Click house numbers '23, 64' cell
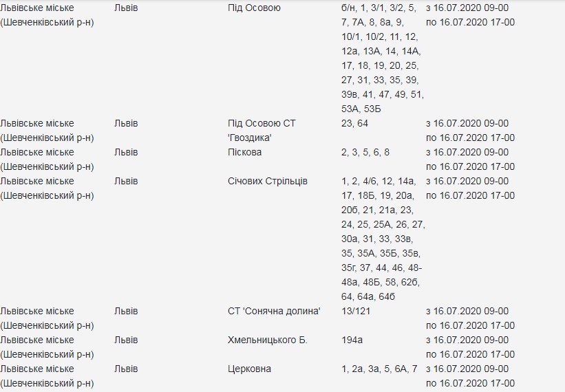Viewport: 565px width, 392px height. pyautogui.click(x=354, y=123)
